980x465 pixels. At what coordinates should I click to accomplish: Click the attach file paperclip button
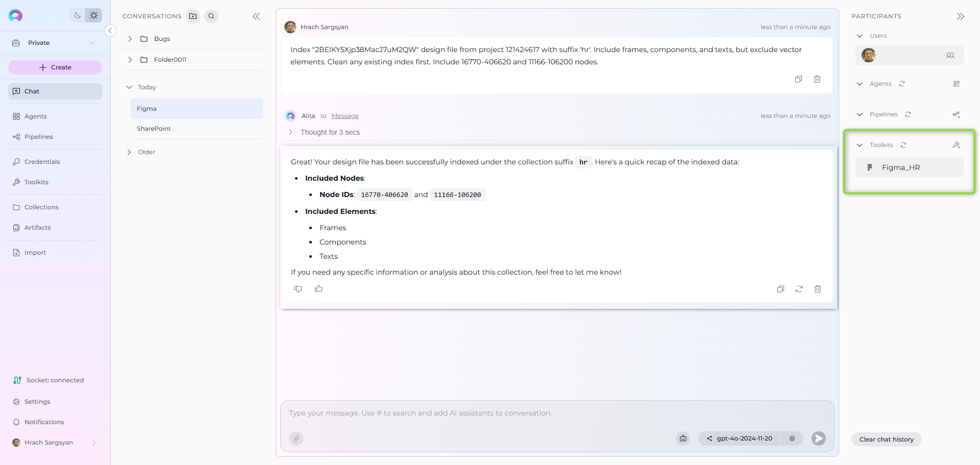(296, 438)
